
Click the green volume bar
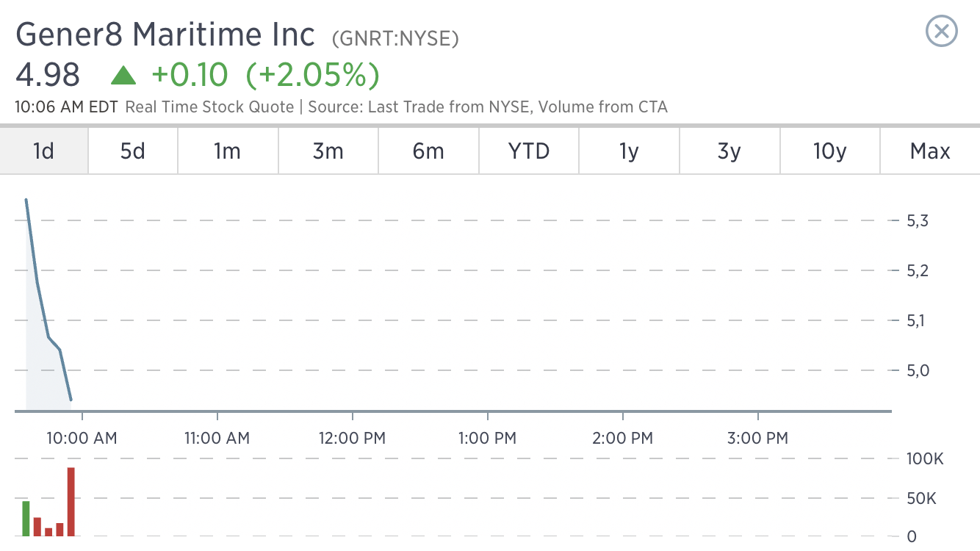(x=26, y=519)
